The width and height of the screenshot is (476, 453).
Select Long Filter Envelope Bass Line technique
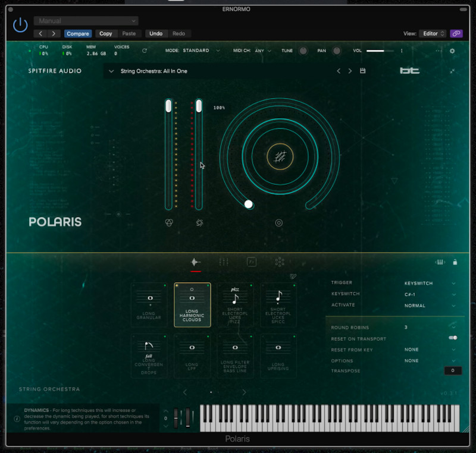(235, 356)
